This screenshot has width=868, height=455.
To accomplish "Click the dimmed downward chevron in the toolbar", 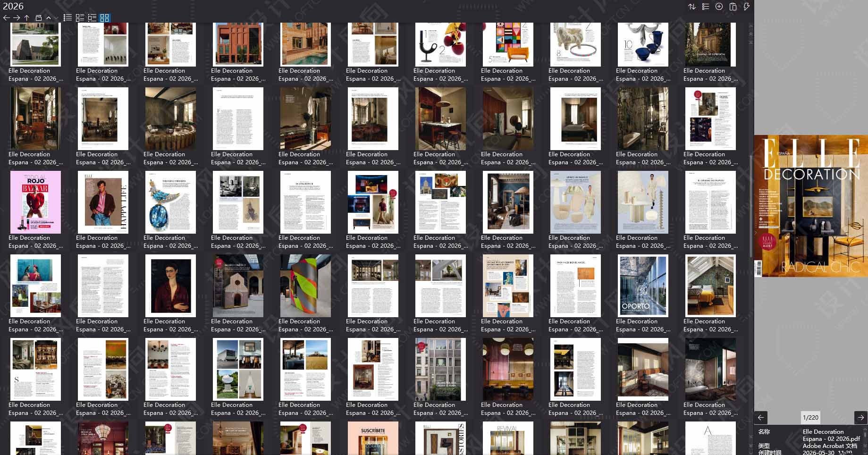I will tap(56, 18).
